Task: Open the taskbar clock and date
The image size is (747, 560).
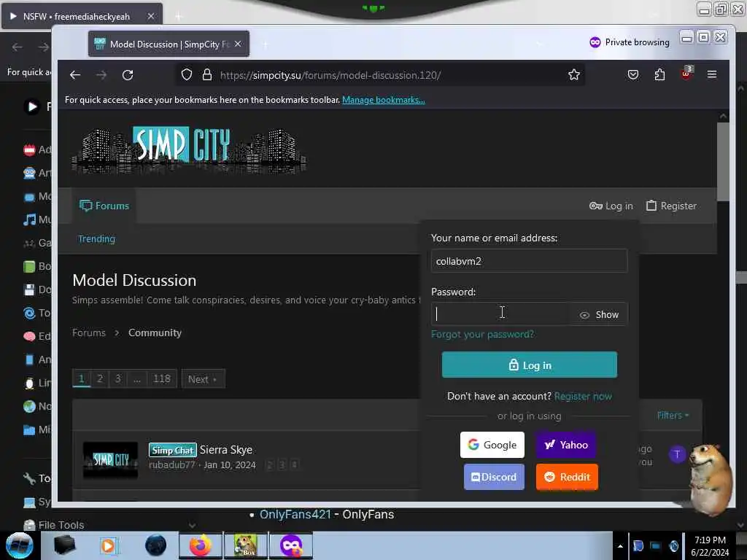Action: pos(710,546)
